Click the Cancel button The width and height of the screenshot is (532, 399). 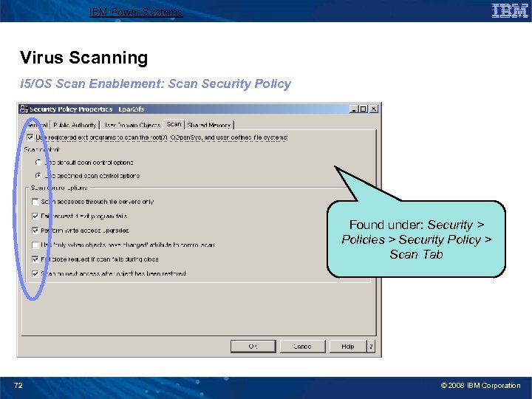pyautogui.click(x=302, y=347)
